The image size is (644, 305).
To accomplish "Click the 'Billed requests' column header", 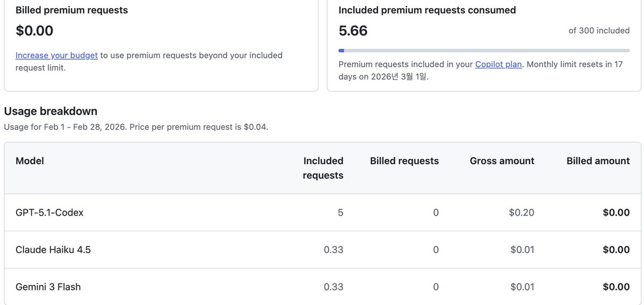I will (404, 161).
